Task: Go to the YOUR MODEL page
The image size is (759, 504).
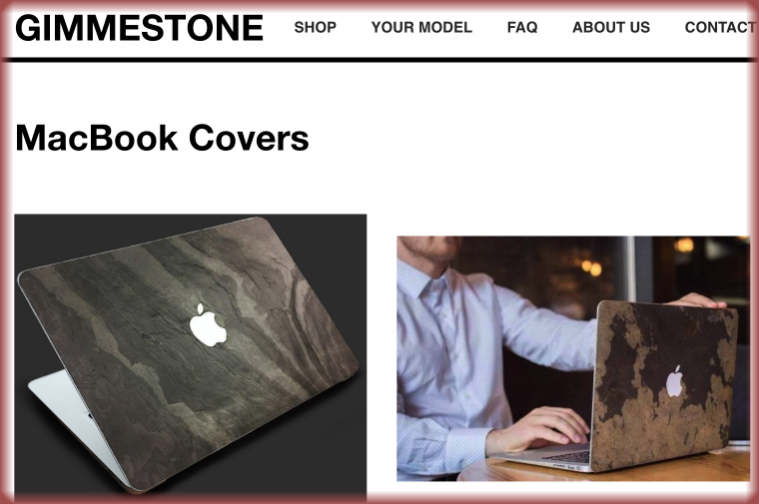Action: click(422, 27)
